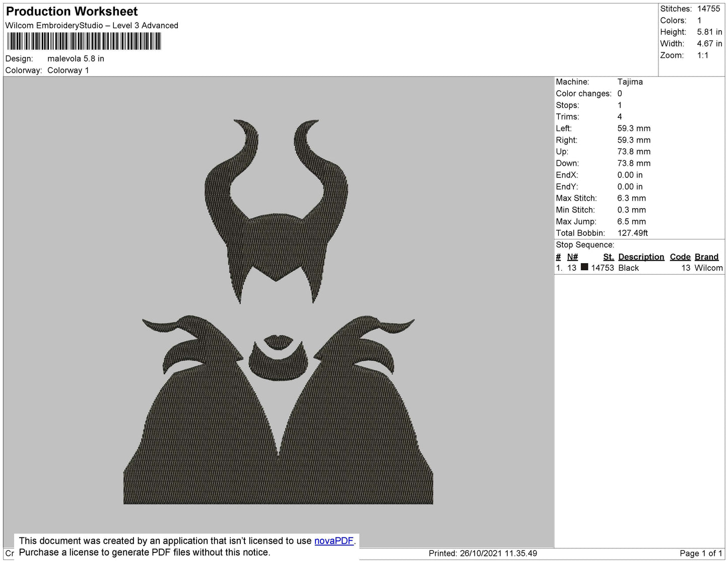Select the printed date '26/10/2021 11.35.49'
Screen dimensions: 728x563
pyautogui.click(x=498, y=553)
